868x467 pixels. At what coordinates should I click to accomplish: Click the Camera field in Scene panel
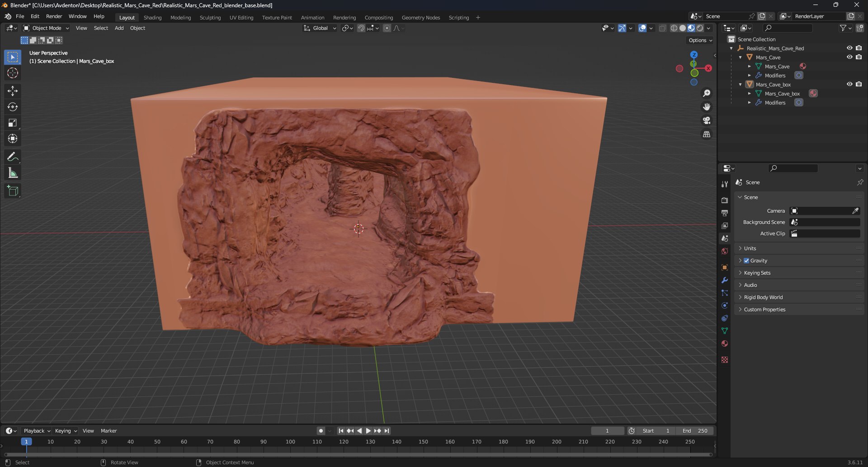click(x=825, y=211)
